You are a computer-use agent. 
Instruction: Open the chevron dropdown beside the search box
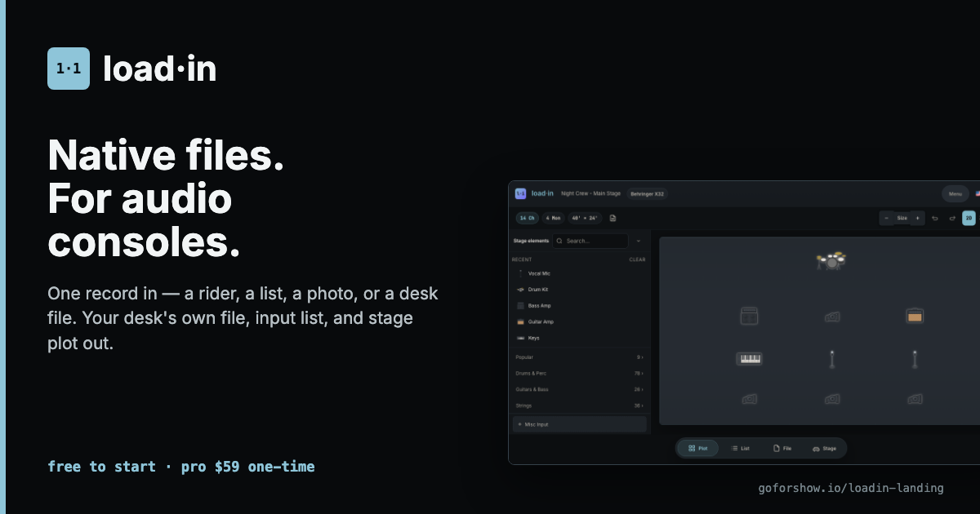click(638, 241)
